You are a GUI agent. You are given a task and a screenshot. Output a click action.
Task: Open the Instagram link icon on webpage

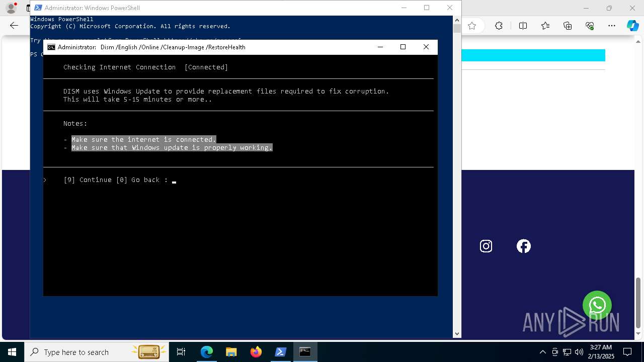[486, 246]
